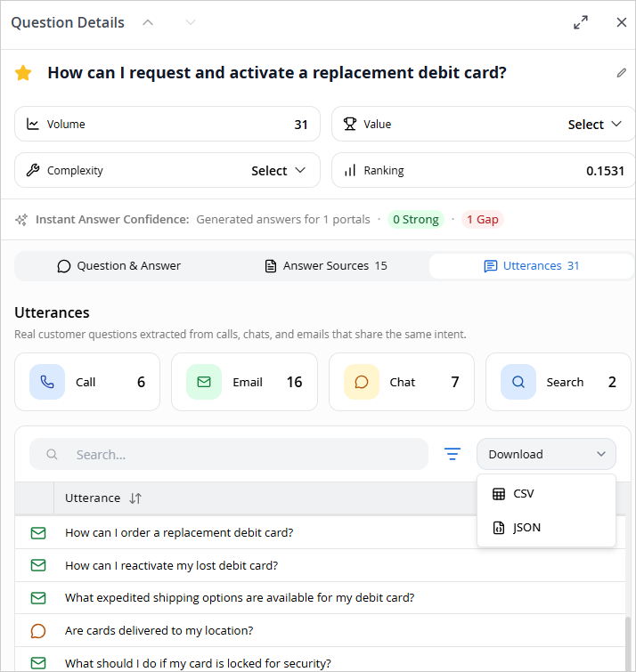Click the Volume value 31
This screenshot has width=636, height=672.
[301, 125]
